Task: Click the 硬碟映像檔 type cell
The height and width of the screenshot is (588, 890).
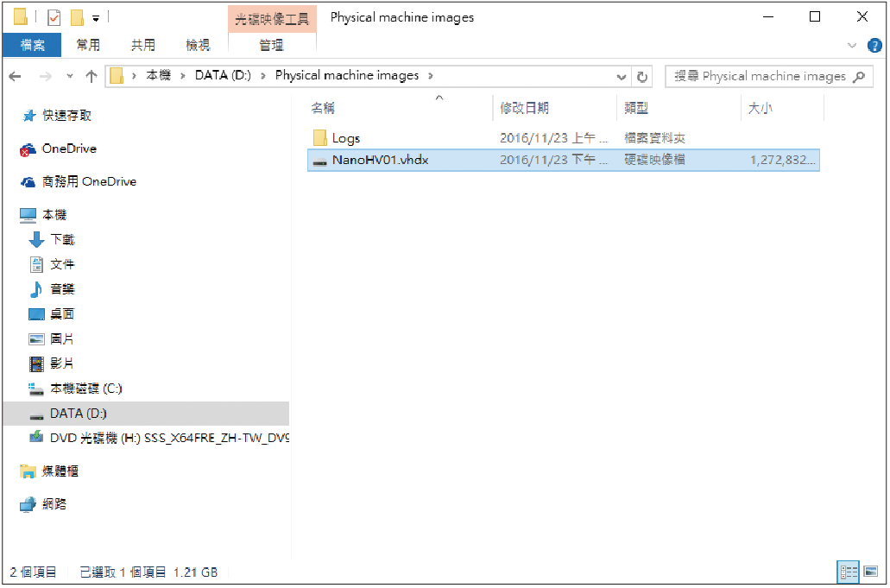Action: [655, 160]
